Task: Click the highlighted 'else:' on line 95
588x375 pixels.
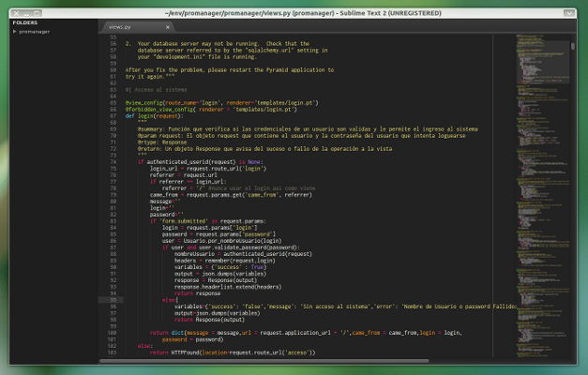Action: tap(170, 300)
